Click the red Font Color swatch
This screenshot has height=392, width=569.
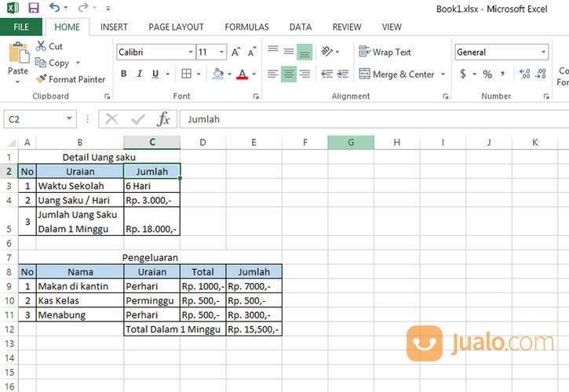tap(242, 74)
